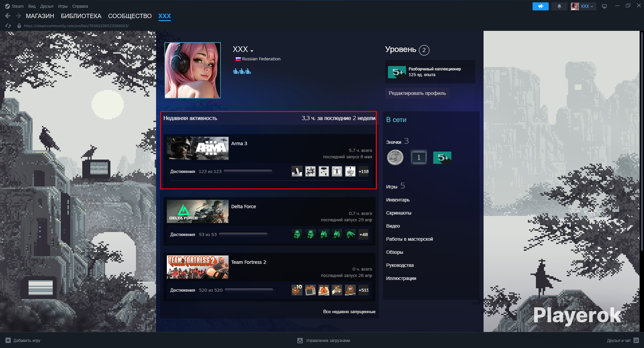This screenshot has width=644, height=348.
Task: Open notifications with the bell icon
Action: [559, 6]
